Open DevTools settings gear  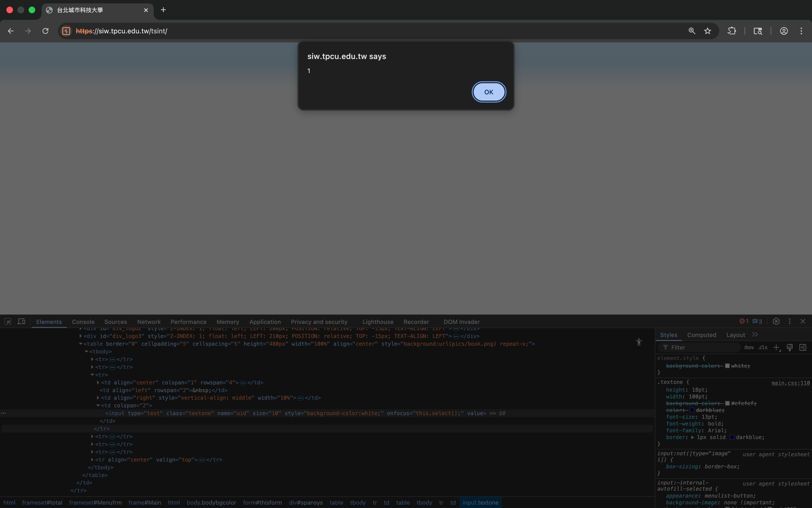pyautogui.click(x=776, y=321)
